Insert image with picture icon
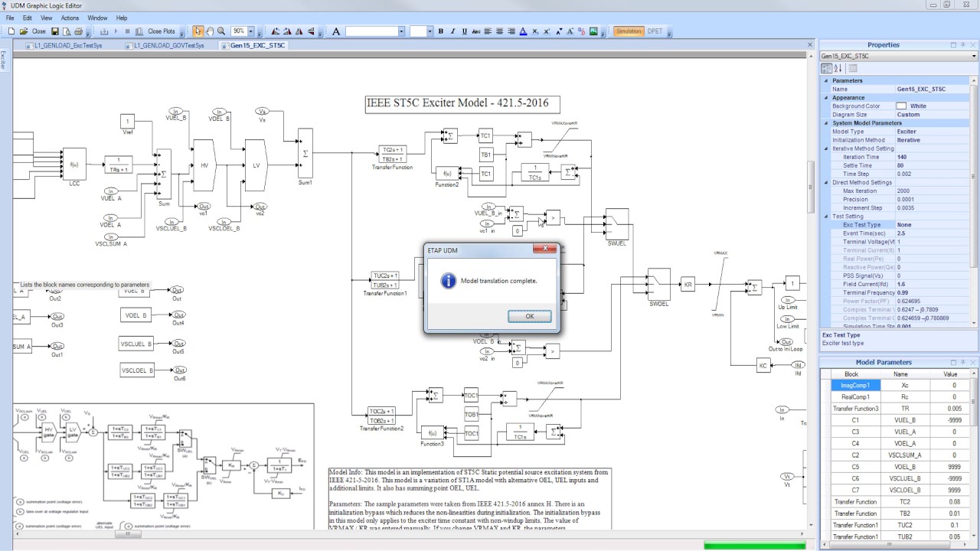This screenshot has width=980, height=551. (593, 31)
